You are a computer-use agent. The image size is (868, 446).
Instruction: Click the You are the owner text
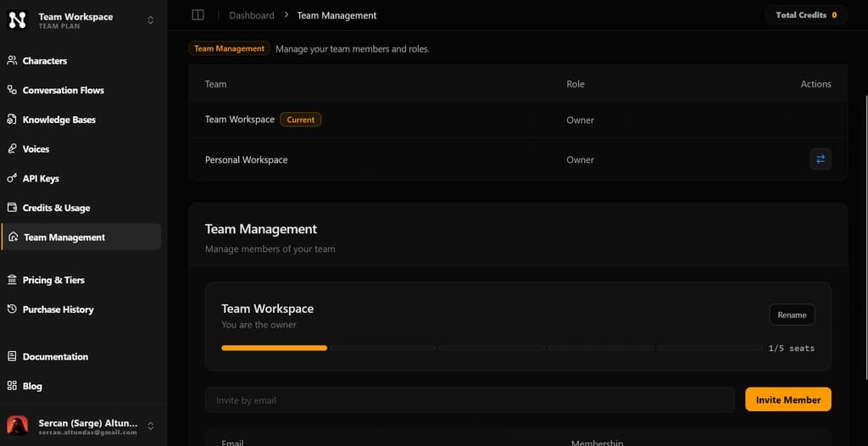click(x=259, y=325)
